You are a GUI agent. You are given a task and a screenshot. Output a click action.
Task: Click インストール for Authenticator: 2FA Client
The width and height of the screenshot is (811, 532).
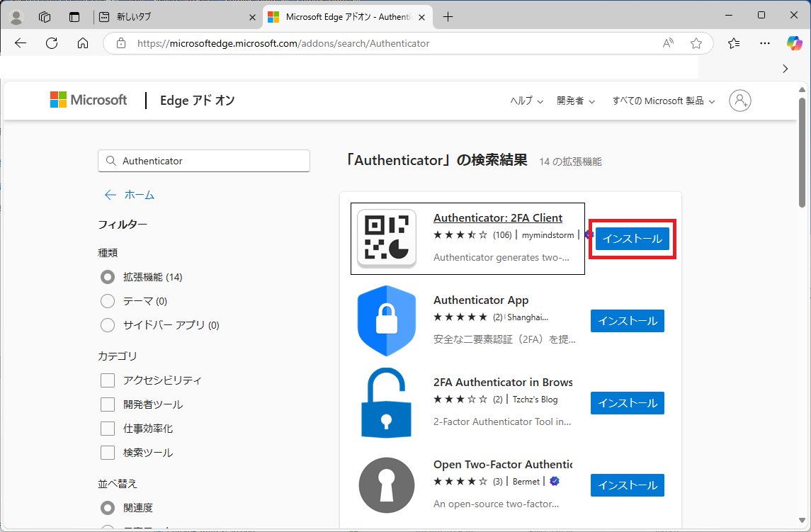[631, 239]
